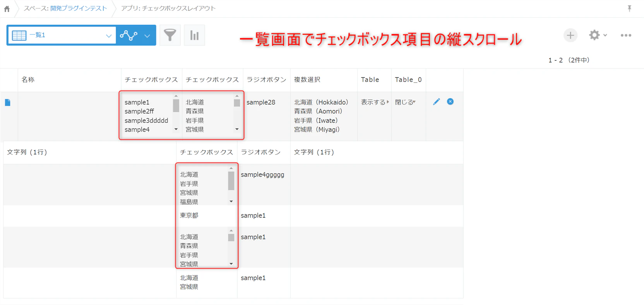The height and width of the screenshot is (305, 644).
Task: Open the dropdown arrow beside graph icon
Action: coord(147,36)
